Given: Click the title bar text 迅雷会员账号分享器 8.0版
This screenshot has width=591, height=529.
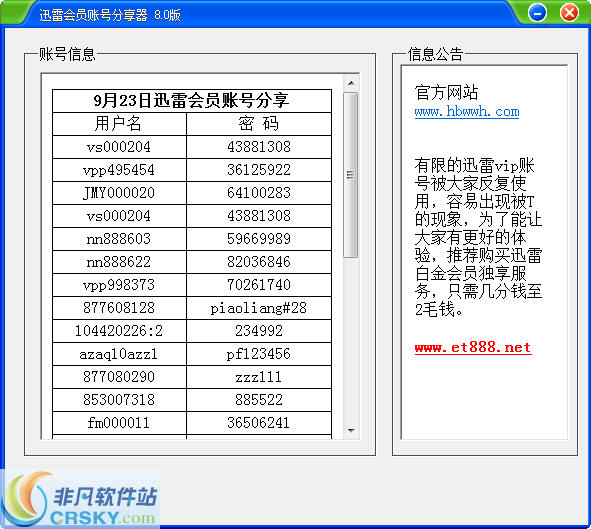Looking at the screenshot, I should click(x=110, y=15).
